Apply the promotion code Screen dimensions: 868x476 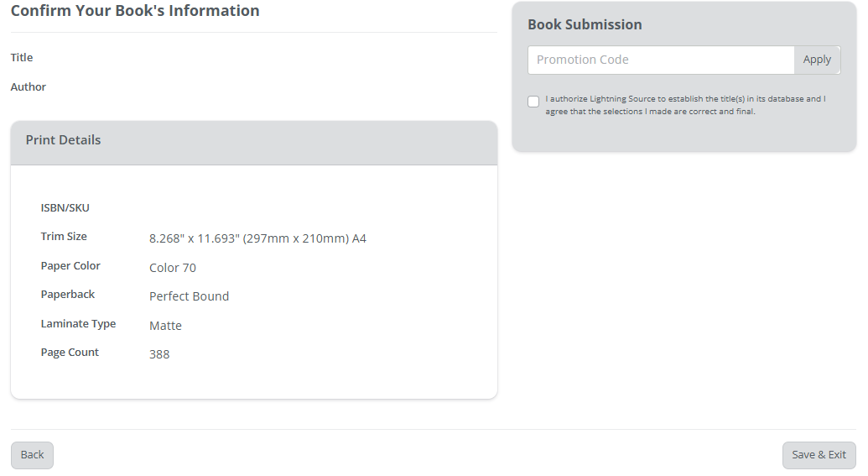tap(816, 60)
